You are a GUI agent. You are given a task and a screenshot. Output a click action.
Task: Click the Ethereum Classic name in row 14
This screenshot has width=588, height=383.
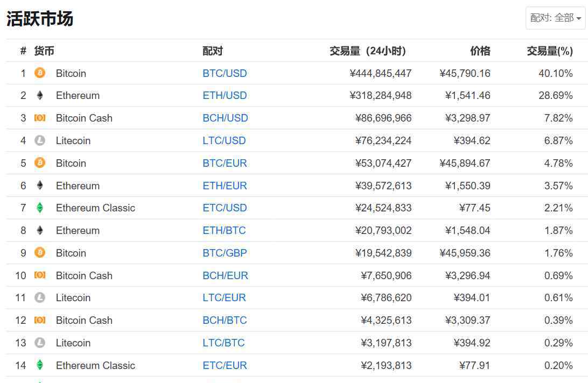(95, 365)
